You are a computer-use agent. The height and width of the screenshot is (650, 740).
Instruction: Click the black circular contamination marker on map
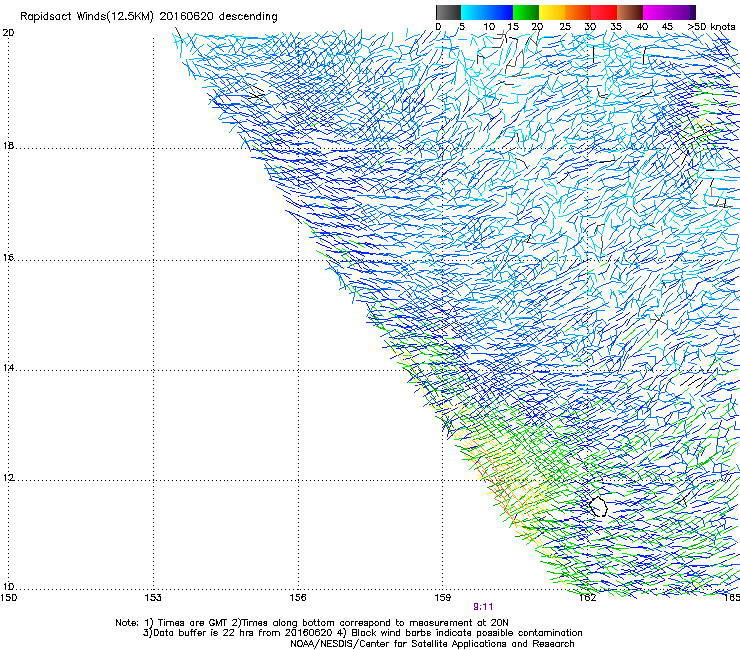(598, 506)
